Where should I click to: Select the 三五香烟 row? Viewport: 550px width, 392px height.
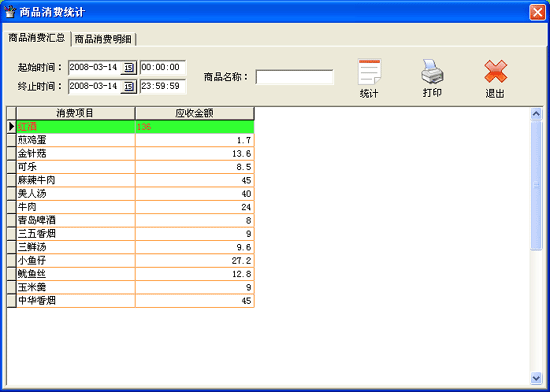(x=135, y=234)
